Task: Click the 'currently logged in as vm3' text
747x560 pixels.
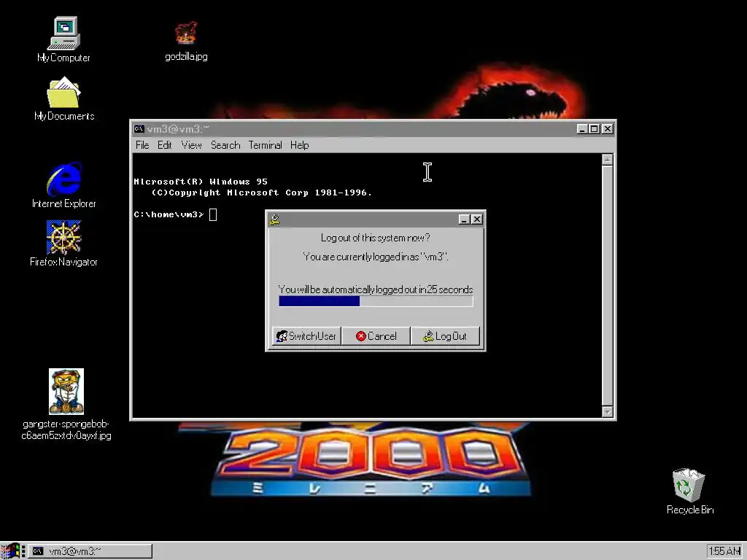Action: click(376, 257)
